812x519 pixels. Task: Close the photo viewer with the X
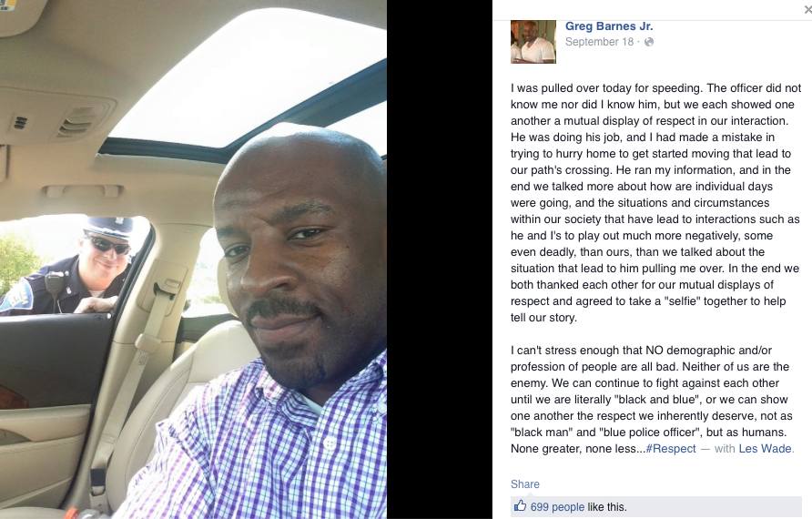coord(807,9)
